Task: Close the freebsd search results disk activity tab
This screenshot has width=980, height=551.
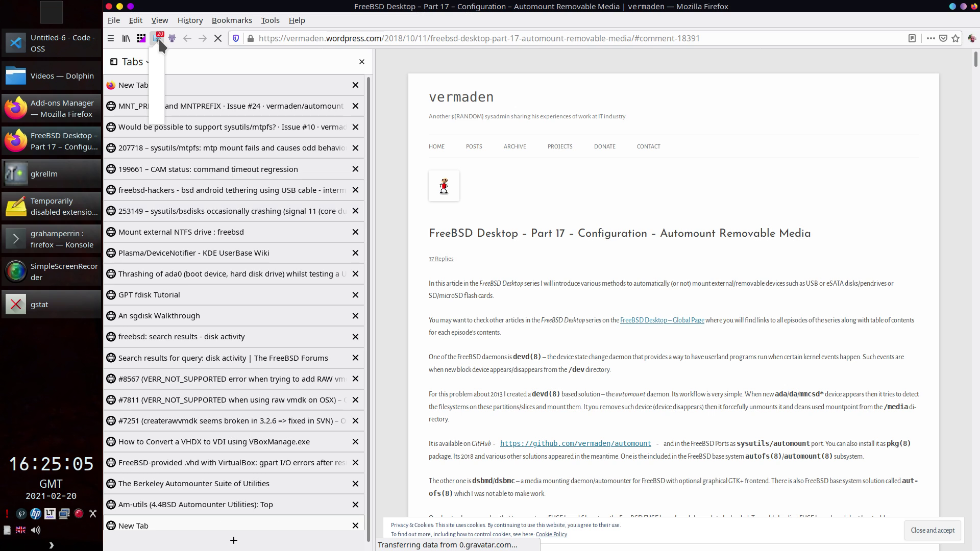Action: 355,337
